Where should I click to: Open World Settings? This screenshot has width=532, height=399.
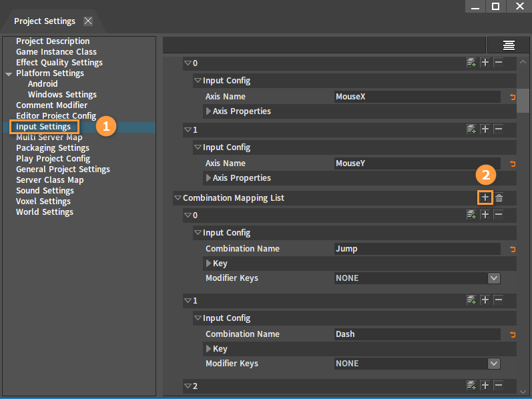click(45, 212)
